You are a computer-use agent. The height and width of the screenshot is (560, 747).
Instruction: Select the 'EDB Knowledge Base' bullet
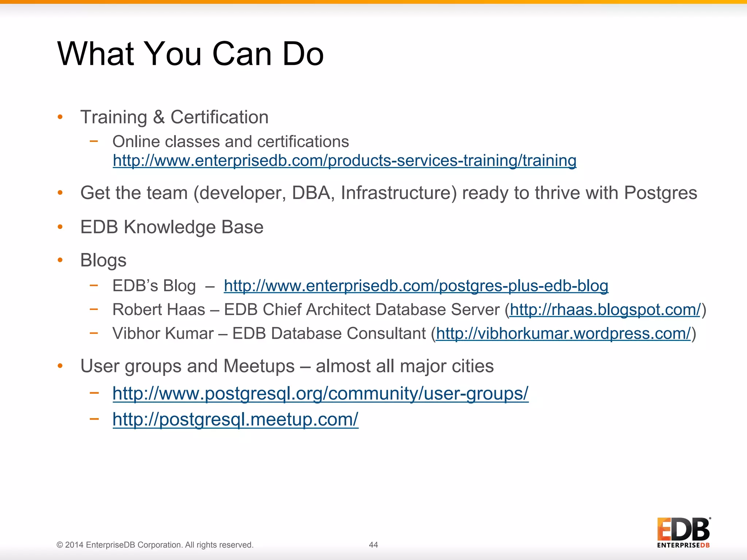pos(172,227)
